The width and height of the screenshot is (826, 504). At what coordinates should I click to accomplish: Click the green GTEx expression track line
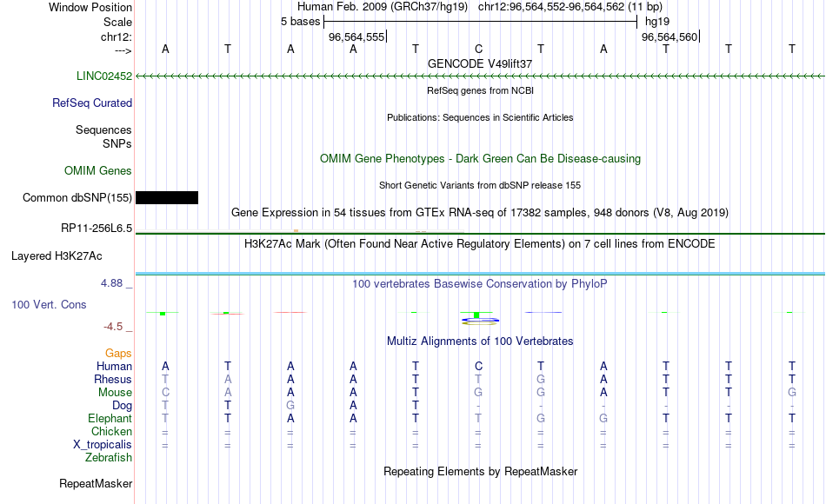coord(480,233)
